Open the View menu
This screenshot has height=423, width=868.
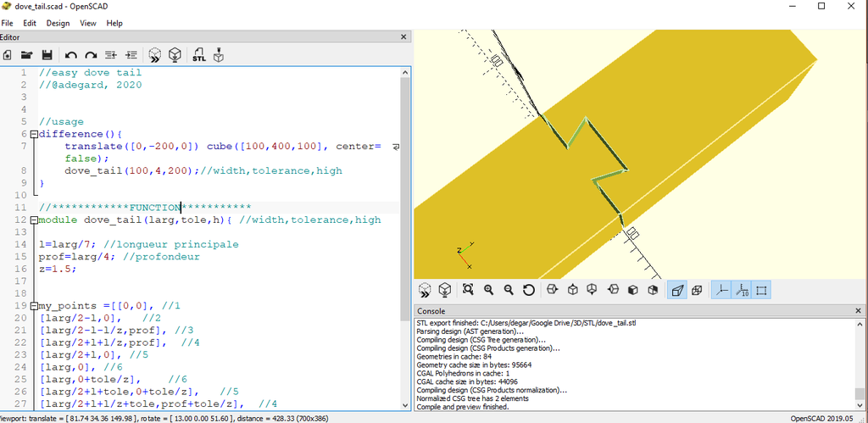(87, 23)
